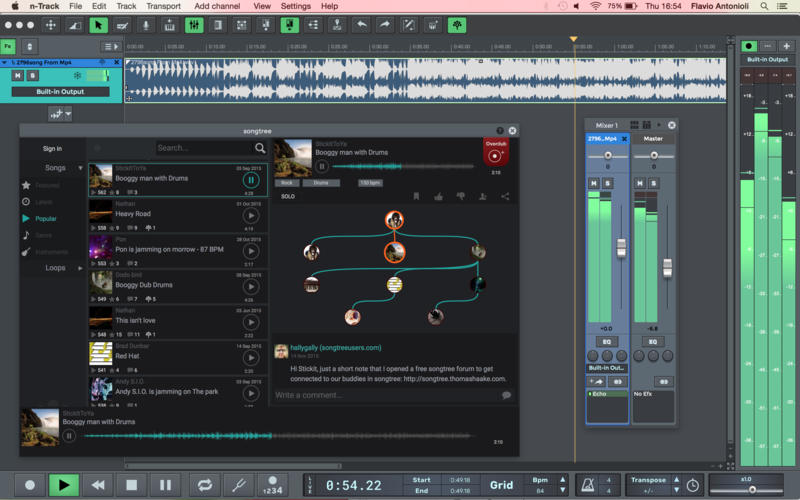Select the pointer tool in the toolbar
The height and width of the screenshot is (500, 800).
click(x=98, y=25)
